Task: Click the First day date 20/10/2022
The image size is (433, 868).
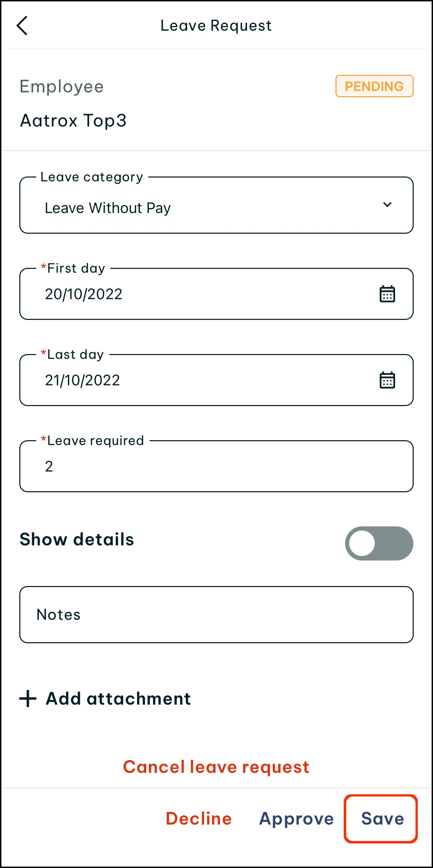Action: coord(84,294)
